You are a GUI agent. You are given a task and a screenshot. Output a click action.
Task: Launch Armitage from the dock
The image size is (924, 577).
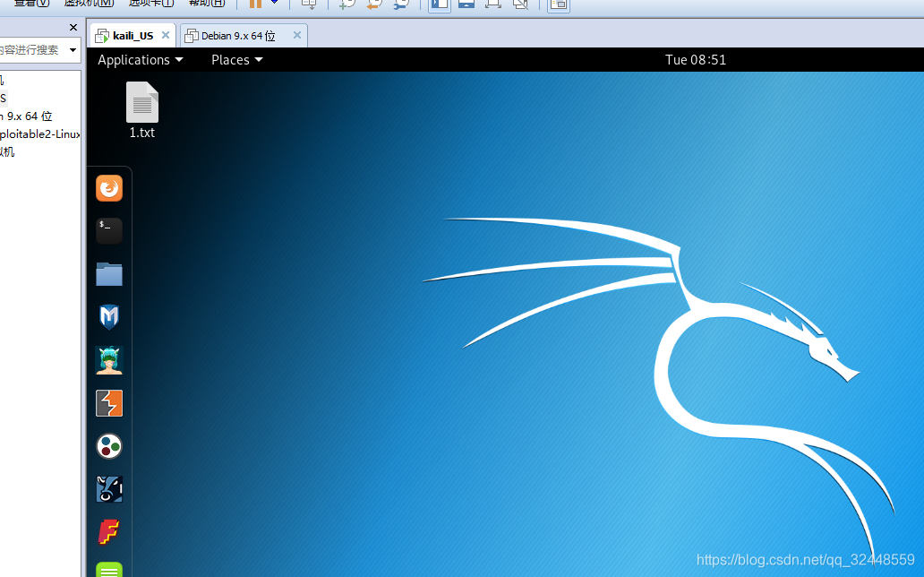coord(109,360)
